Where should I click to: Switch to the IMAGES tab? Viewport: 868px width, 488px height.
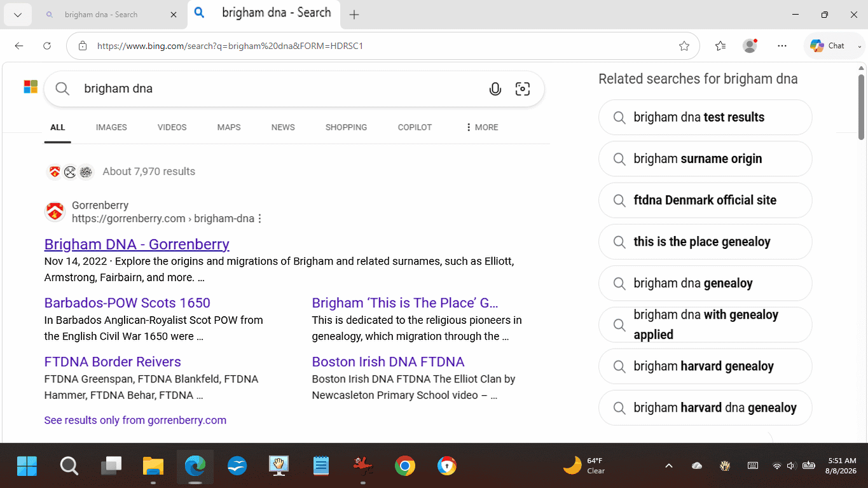click(111, 127)
